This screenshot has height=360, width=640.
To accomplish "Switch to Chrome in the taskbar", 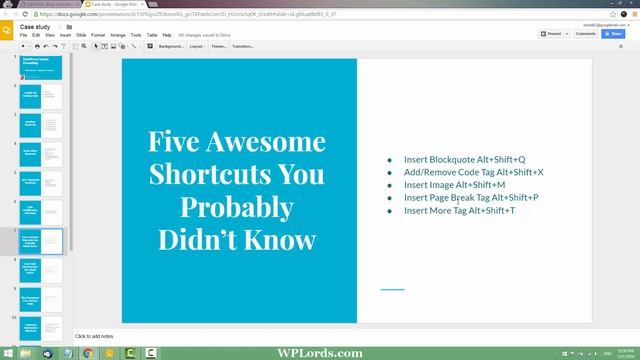I will 88,353.
